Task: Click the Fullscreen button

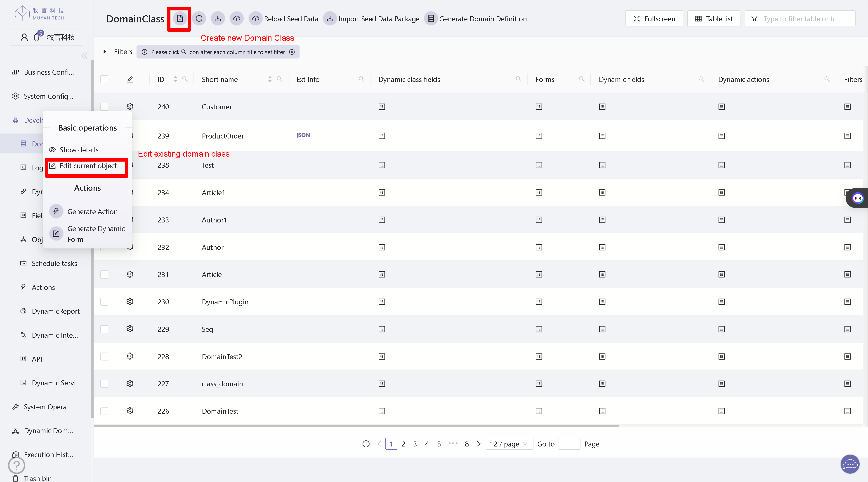Action: pos(654,19)
